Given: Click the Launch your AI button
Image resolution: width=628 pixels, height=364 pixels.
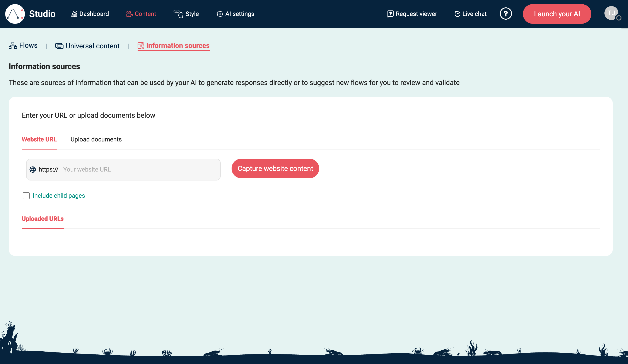Looking at the screenshot, I should [x=557, y=14].
